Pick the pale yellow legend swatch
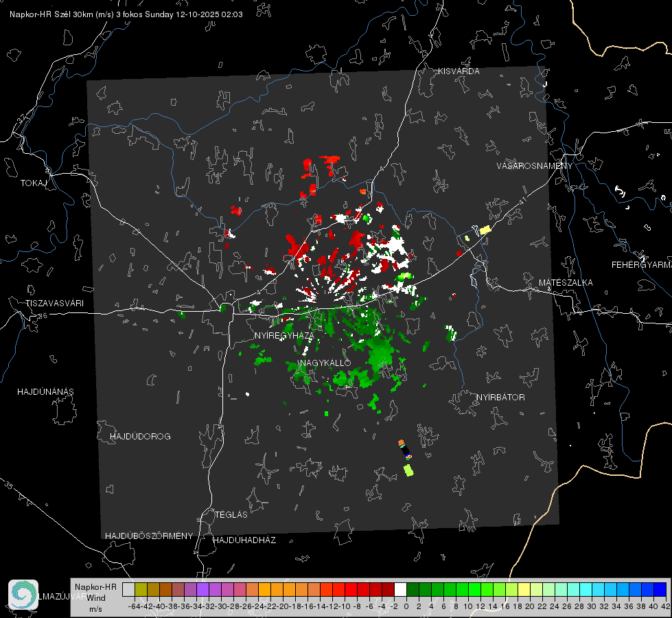Viewport: 672px width, 618px height. tap(524, 589)
